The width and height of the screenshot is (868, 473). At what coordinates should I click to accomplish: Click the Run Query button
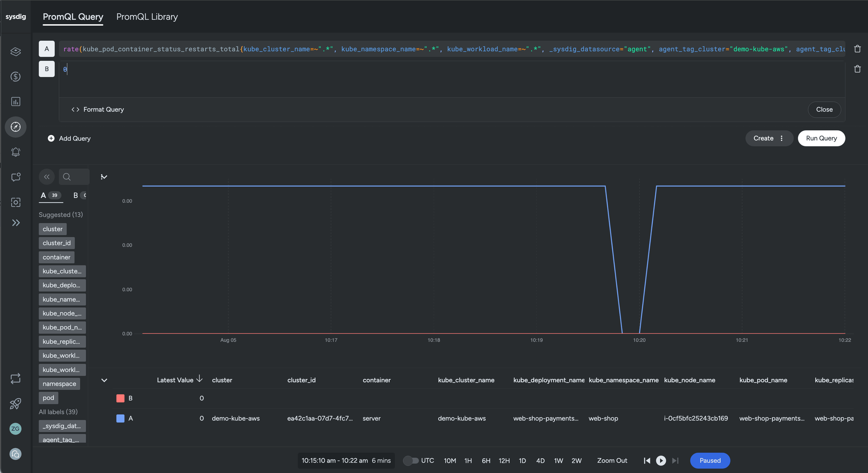(x=821, y=138)
